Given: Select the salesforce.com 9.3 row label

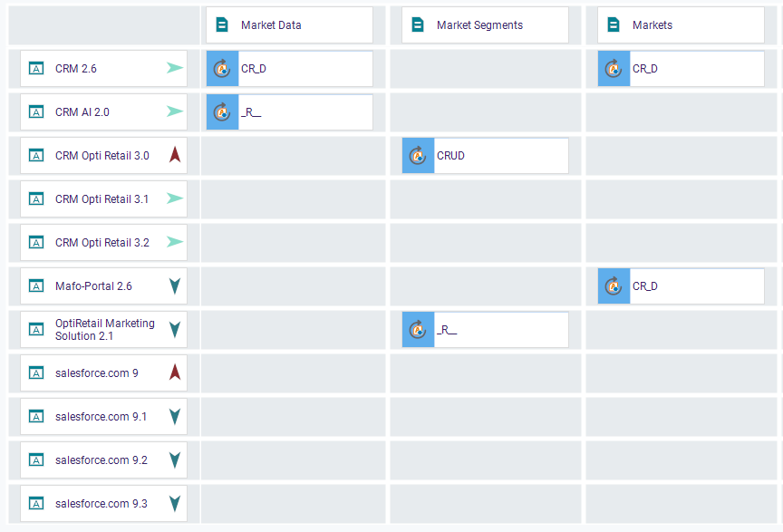Looking at the screenshot, I should [101, 504].
